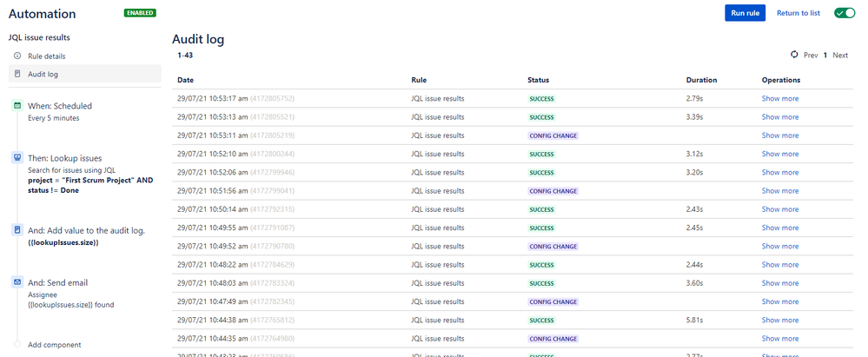Click the Run rule button
This screenshot has width=868, height=357.
tap(745, 13)
